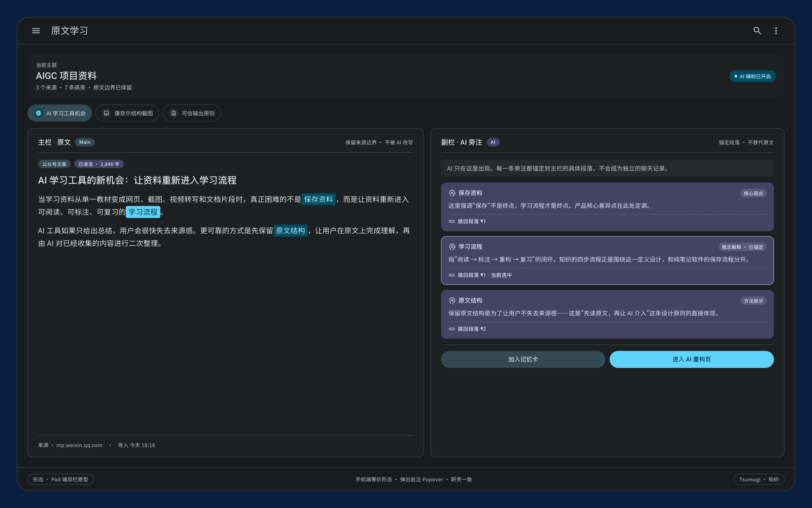Click the 进入 AI 重构页 button
812x508 pixels.
(691, 359)
